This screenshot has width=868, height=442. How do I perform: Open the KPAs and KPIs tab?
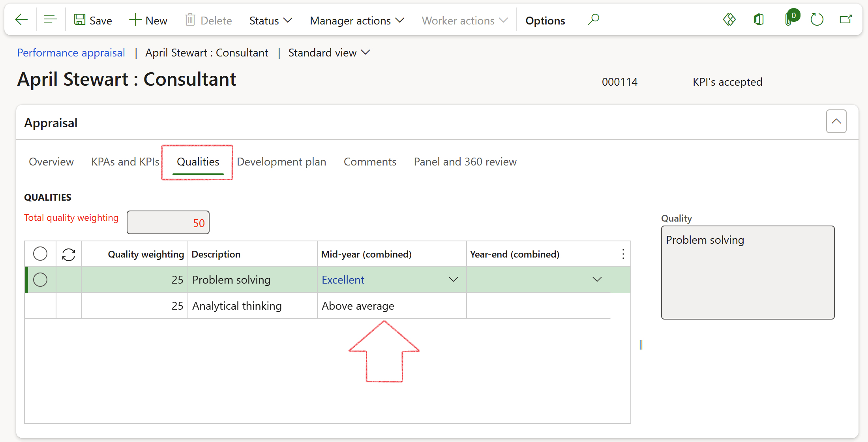(125, 162)
